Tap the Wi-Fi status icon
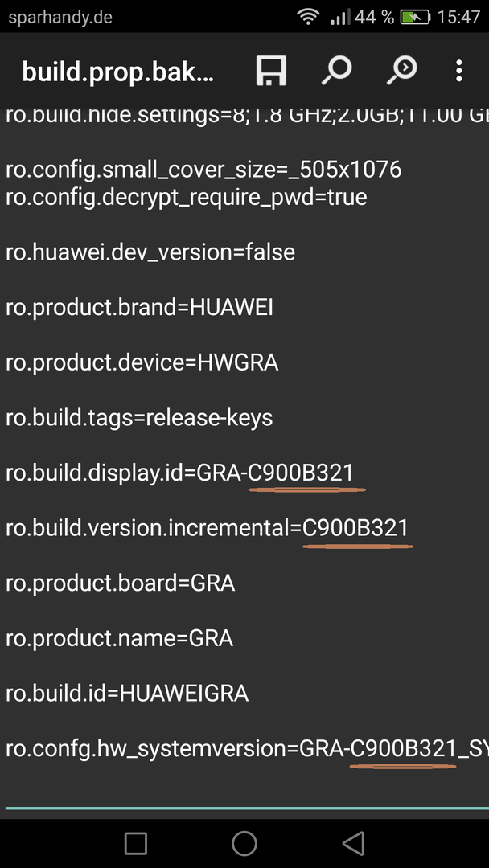The height and width of the screenshot is (868, 489). coord(308,17)
